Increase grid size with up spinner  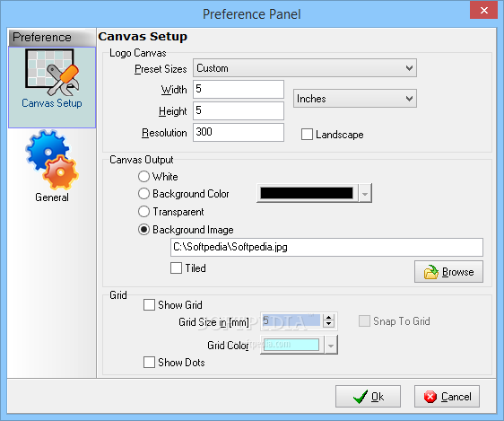(x=328, y=318)
